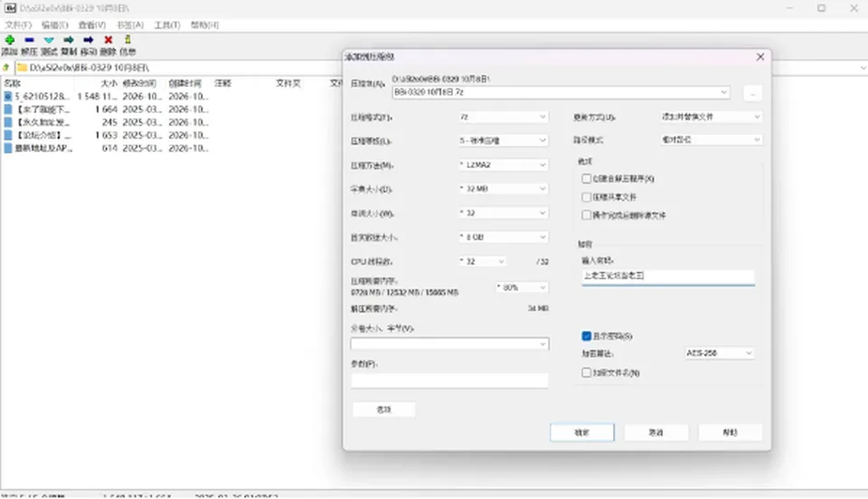
Task: Open the View (V) menu
Action: (x=92, y=25)
